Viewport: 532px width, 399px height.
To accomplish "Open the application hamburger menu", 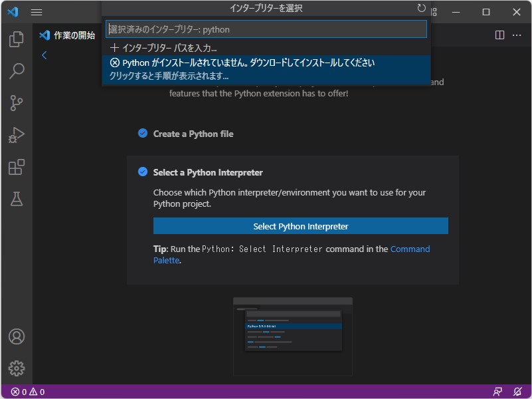I will click(x=37, y=11).
